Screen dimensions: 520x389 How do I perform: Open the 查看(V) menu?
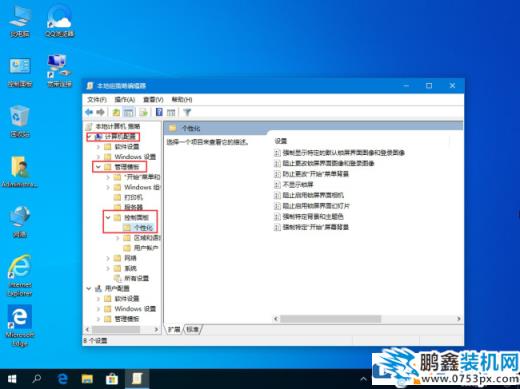153,99
